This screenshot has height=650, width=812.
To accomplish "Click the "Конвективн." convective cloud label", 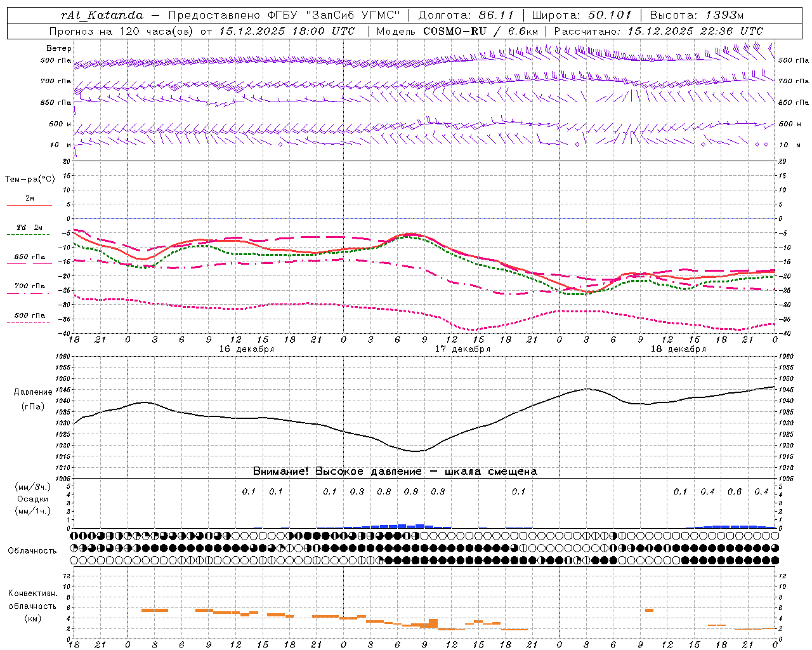I will point(32,594).
